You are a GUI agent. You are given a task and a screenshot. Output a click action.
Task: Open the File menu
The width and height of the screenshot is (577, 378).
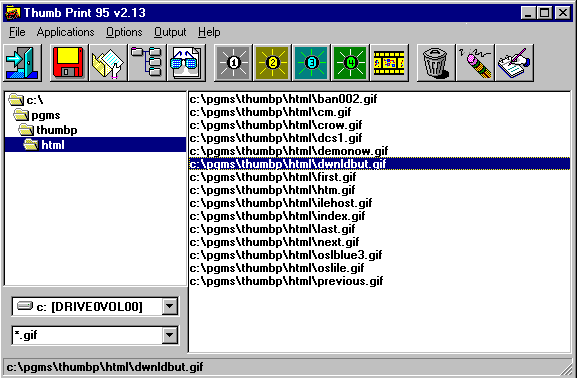[x=17, y=32]
